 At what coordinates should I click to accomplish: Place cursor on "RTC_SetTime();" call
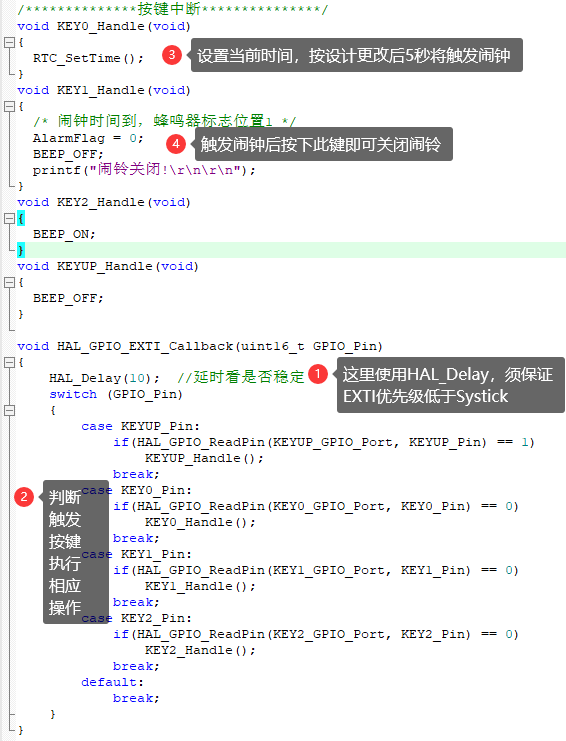[88, 59]
